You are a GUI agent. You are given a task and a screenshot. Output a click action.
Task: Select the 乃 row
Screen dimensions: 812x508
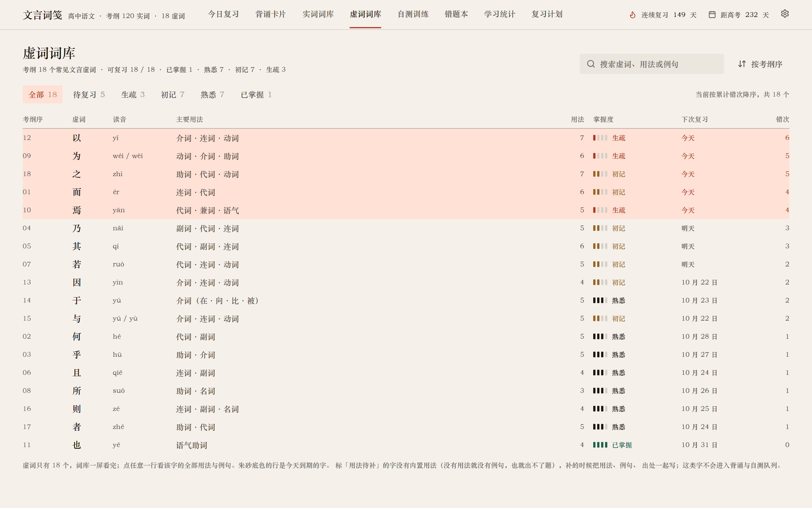click(x=406, y=228)
